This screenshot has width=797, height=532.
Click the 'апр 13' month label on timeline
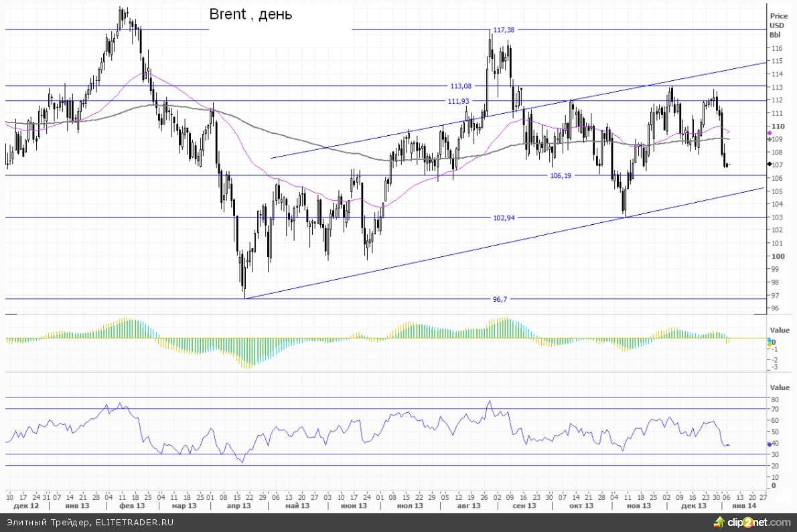[x=238, y=506]
